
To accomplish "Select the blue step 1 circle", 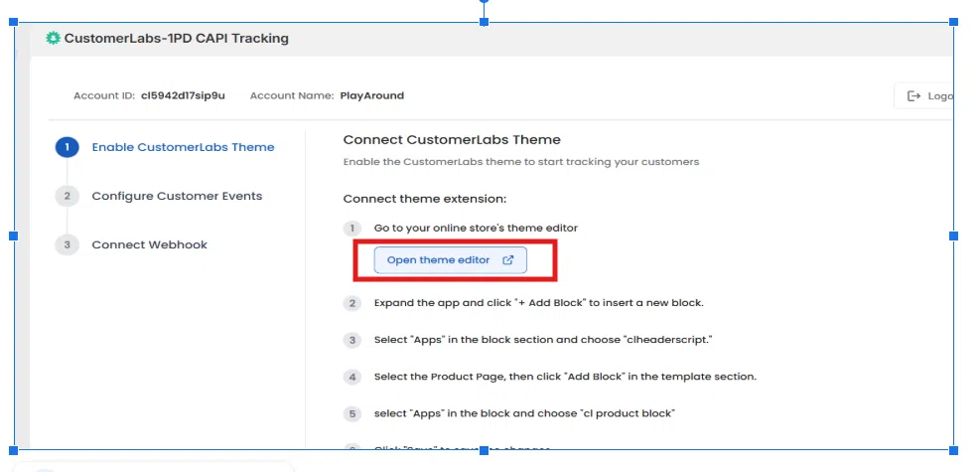I will pos(67,147).
